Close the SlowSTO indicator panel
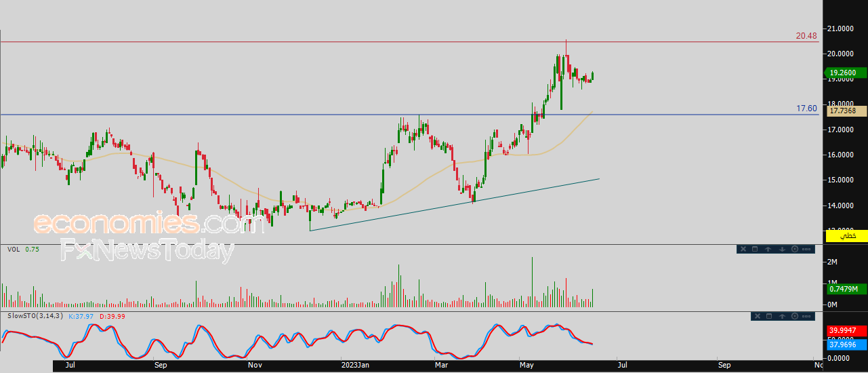The height and width of the screenshot is (373, 868). [x=758, y=316]
